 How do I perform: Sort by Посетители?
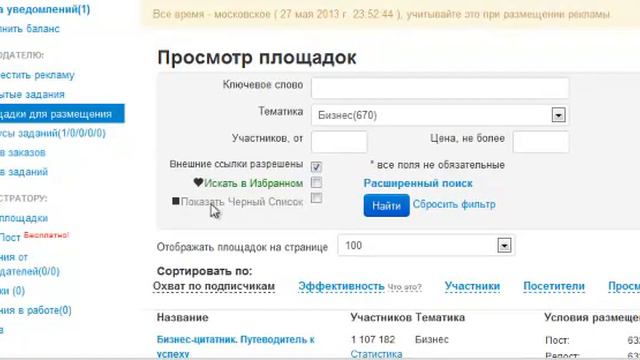pyautogui.click(x=554, y=286)
